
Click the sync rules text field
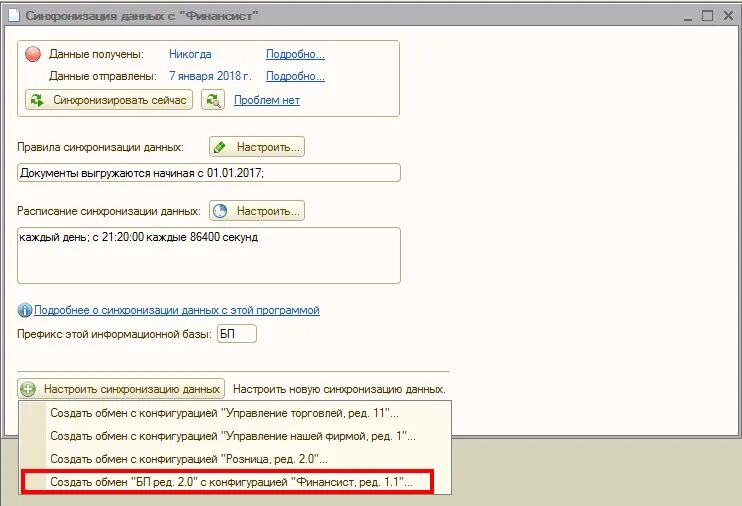209,173
